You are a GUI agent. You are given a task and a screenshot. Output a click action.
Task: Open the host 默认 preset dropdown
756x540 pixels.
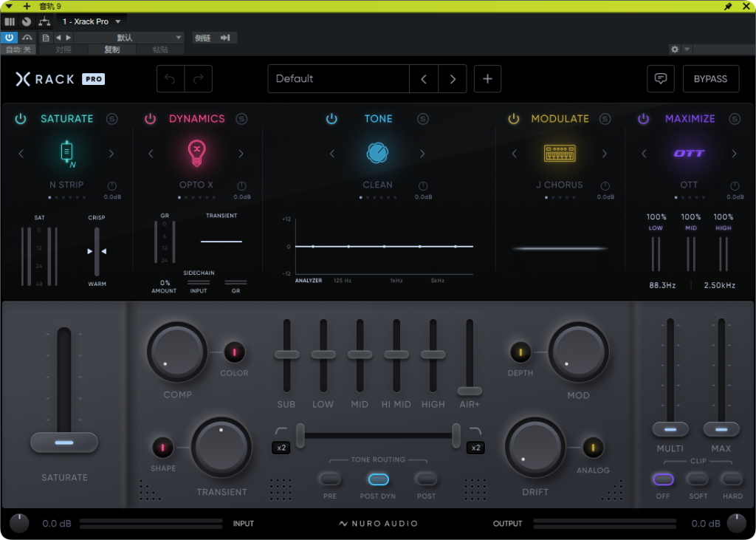pyautogui.click(x=128, y=38)
